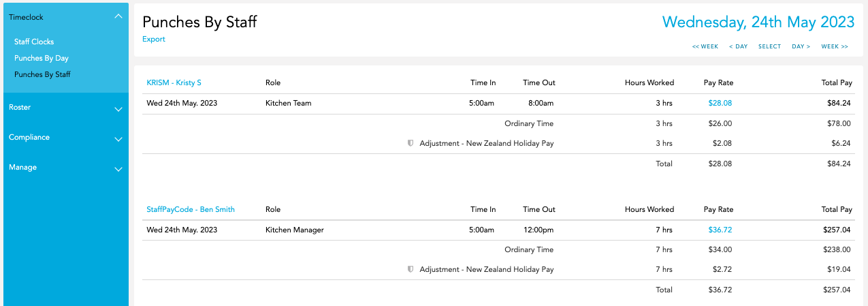Screen dimensions: 868x306
Task: Go to previous day
Action: (x=738, y=46)
